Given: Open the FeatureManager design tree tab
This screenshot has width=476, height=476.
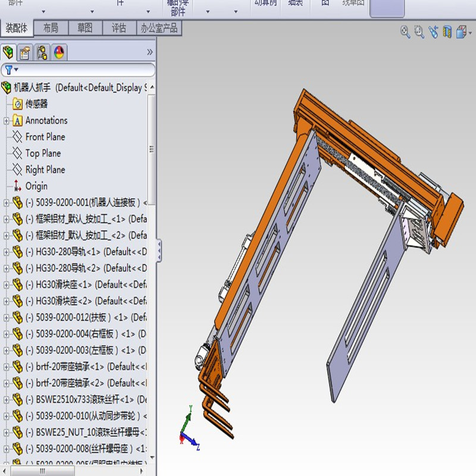Looking at the screenshot, I should tap(8, 52).
